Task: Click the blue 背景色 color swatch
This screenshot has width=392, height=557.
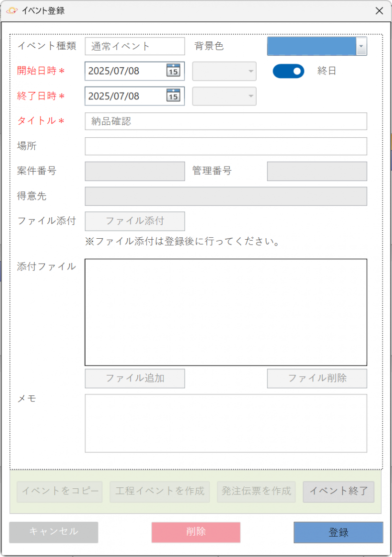Action: pyautogui.click(x=311, y=46)
